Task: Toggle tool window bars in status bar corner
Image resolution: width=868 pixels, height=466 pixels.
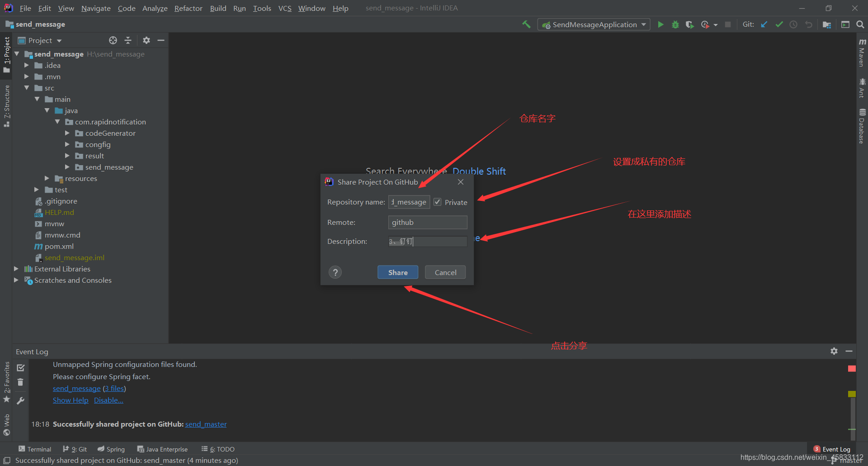Action: [7, 460]
